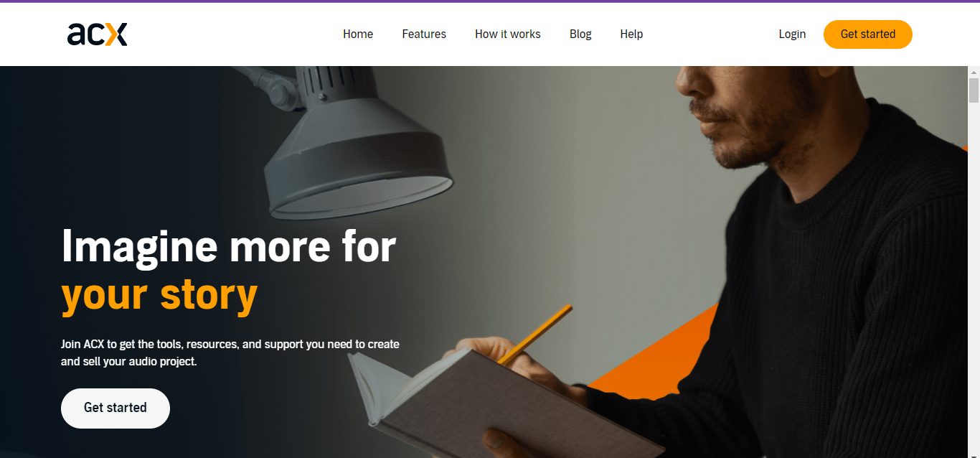
Task: Go to the Features page
Action: pos(424,34)
